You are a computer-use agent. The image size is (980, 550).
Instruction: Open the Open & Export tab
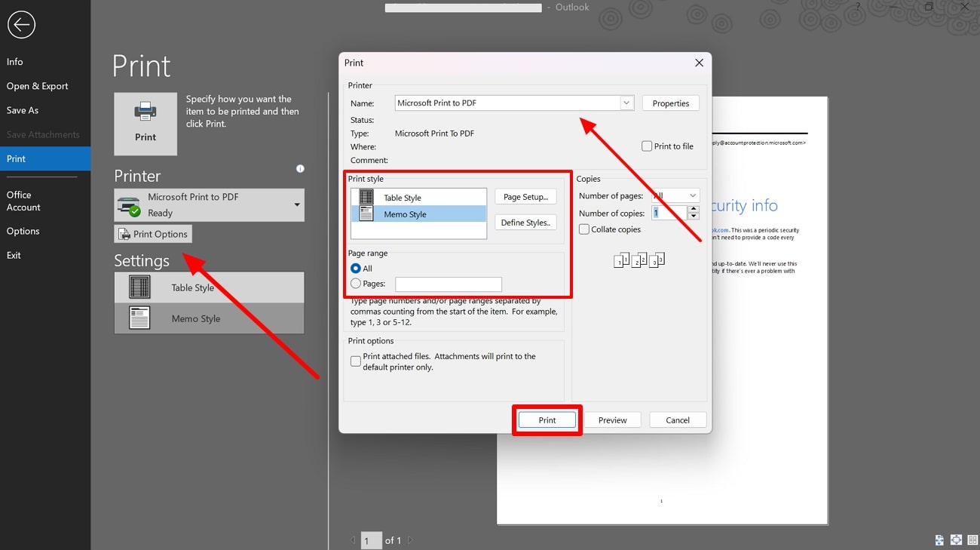point(45,86)
